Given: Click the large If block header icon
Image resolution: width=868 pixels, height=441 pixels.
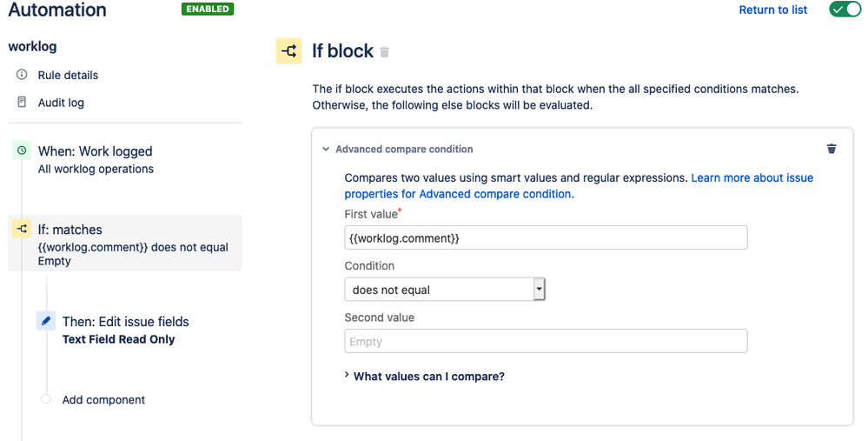Looking at the screenshot, I should (x=289, y=51).
